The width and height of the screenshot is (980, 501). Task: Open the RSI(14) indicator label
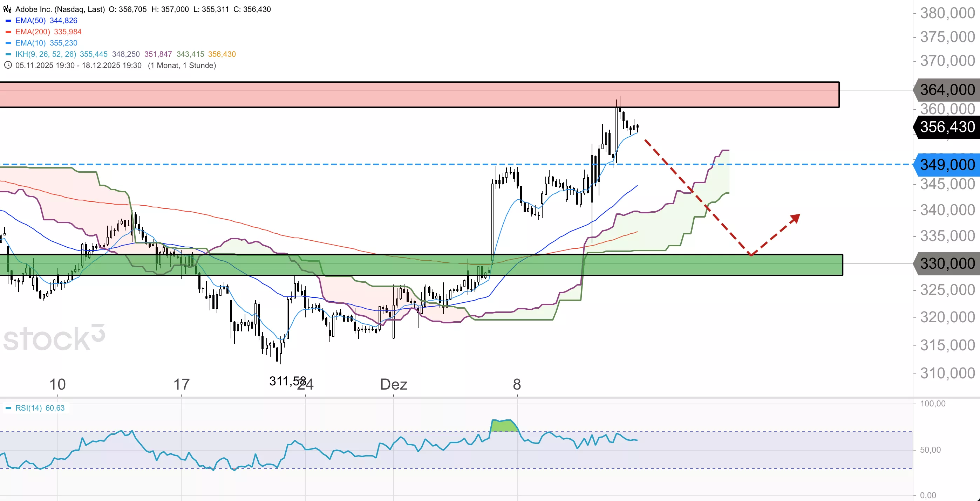click(x=28, y=408)
